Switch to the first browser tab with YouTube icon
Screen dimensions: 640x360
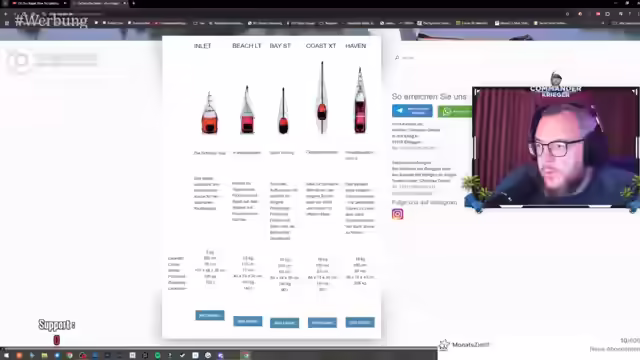[x=39, y=3]
